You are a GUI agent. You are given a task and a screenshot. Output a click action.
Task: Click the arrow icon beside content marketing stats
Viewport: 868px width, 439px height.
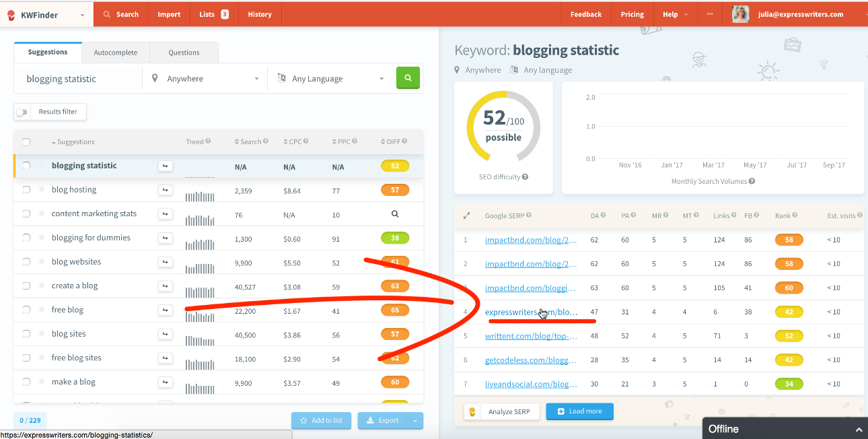click(x=166, y=213)
